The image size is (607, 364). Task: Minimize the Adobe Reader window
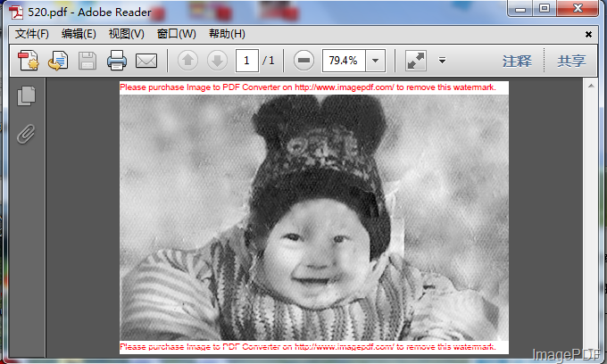(520, 9)
